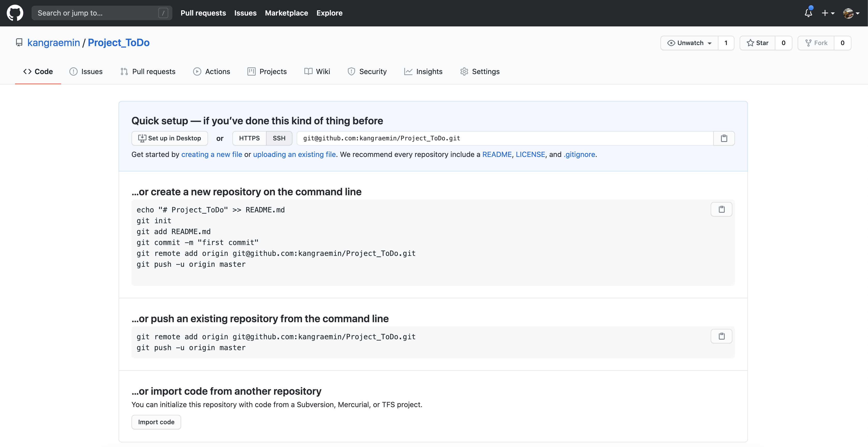This screenshot has width=868, height=447.
Task: Select the Code tab
Action: click(x=38, y=71)
